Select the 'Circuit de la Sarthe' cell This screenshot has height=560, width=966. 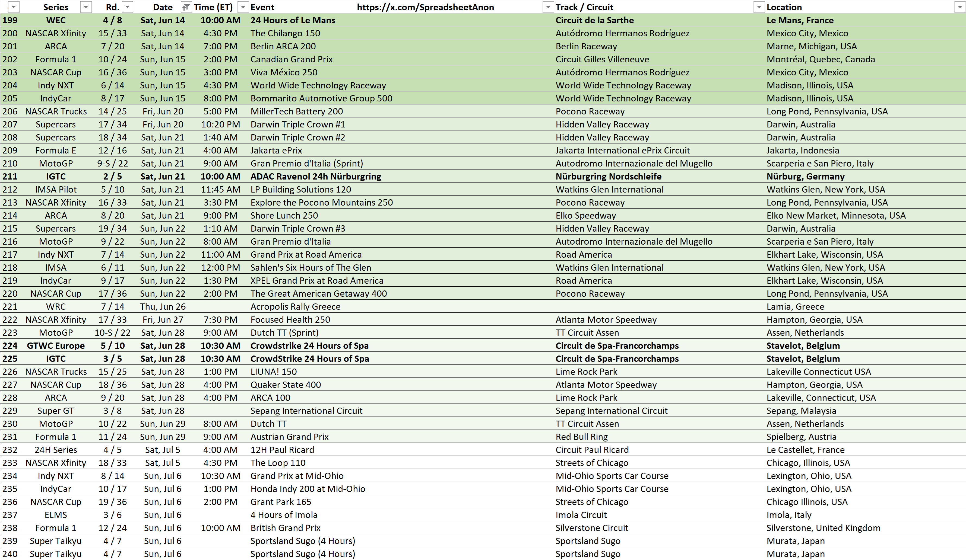click(594, 20)
